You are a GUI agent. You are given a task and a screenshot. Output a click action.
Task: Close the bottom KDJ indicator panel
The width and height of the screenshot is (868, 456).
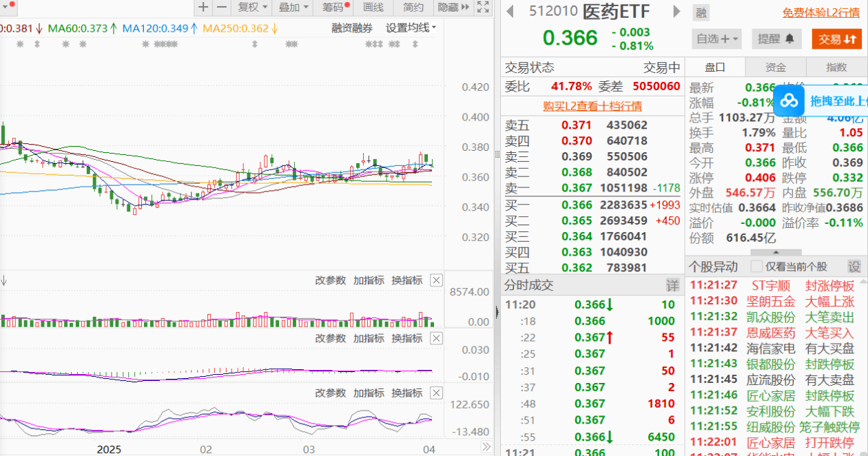click(436, 393)
